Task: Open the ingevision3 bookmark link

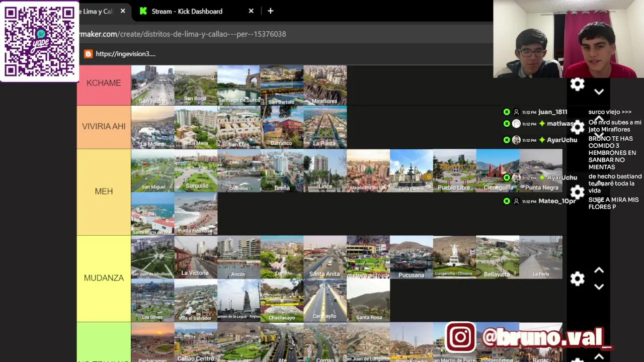Action: click(x=125, y=54)
